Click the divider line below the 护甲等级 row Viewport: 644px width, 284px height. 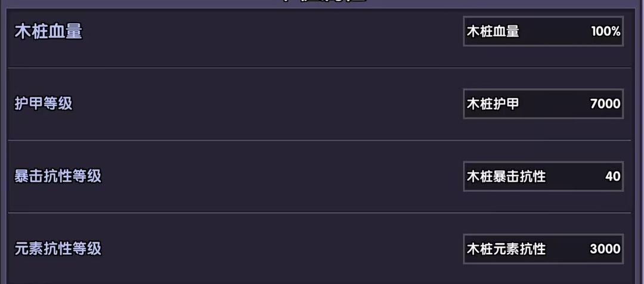[319, 140]
